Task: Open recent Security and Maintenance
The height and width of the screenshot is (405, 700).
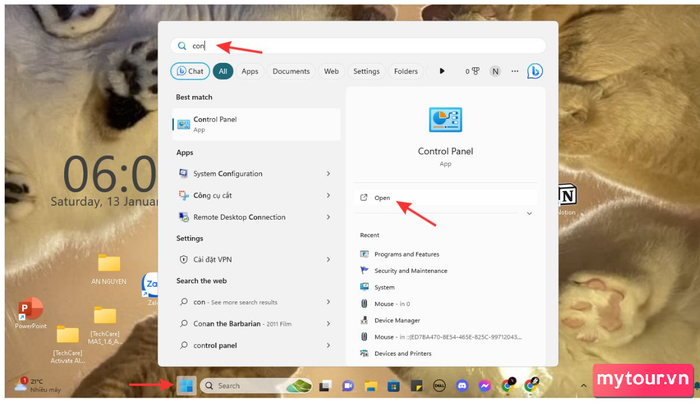Action: click(404, 271)
